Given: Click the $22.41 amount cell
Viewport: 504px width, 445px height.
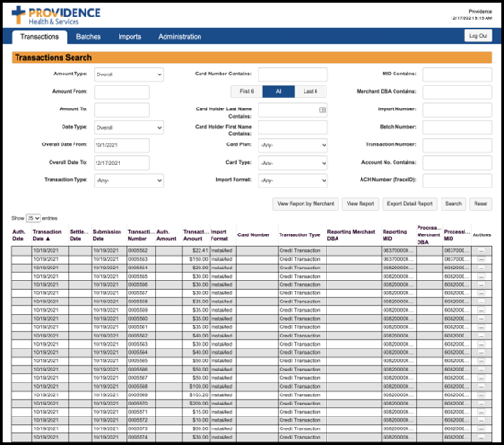Looking at the screenshot, I should point(196,251).
